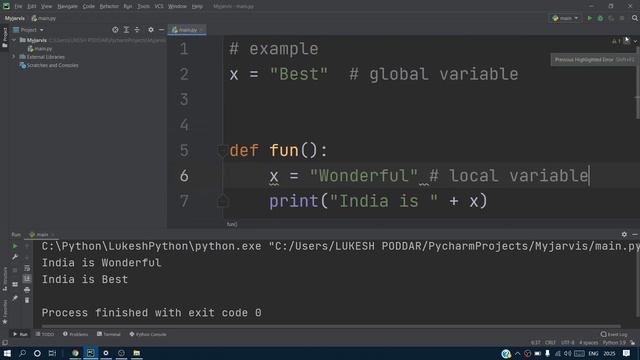This screenshot has height=360, width=640.
Task: Click Myjarvis breadcrumb in navigation bar
Action: point(15,18)
